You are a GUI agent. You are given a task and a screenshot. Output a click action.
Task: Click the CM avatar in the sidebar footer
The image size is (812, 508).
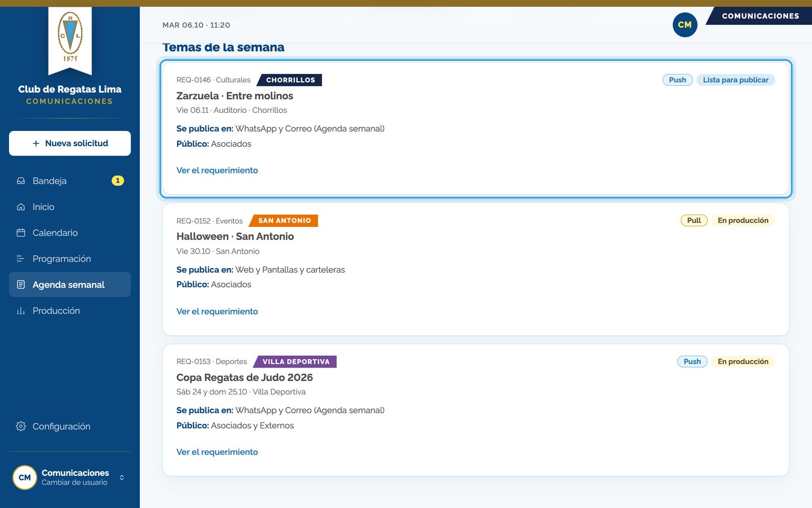coord(25,478)
